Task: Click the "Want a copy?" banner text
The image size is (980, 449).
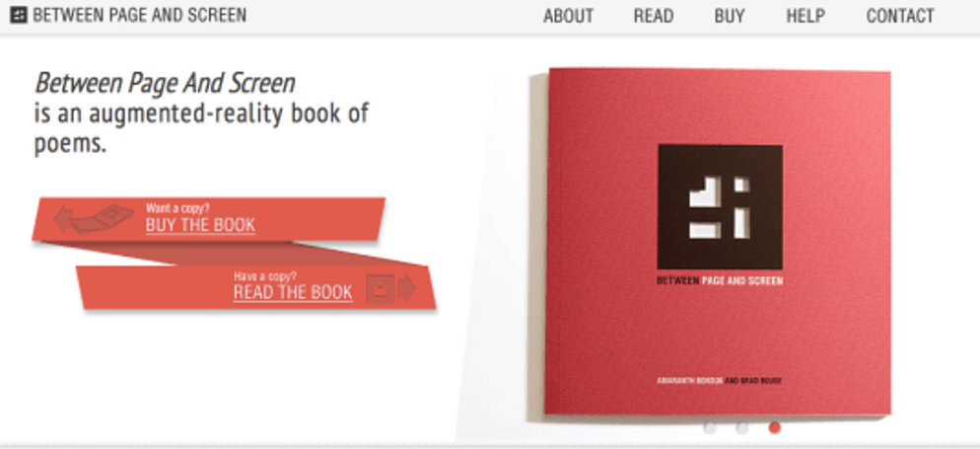Action: [x=178, y=208]
